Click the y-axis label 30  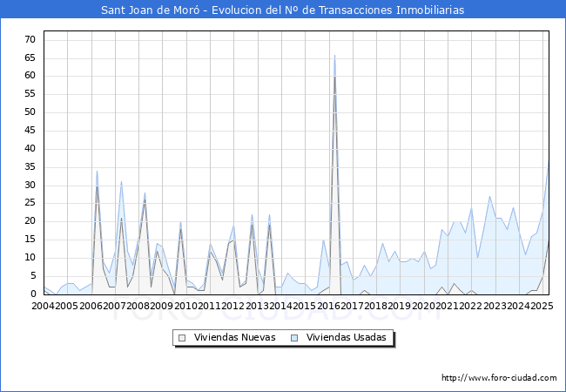point(30,186)
